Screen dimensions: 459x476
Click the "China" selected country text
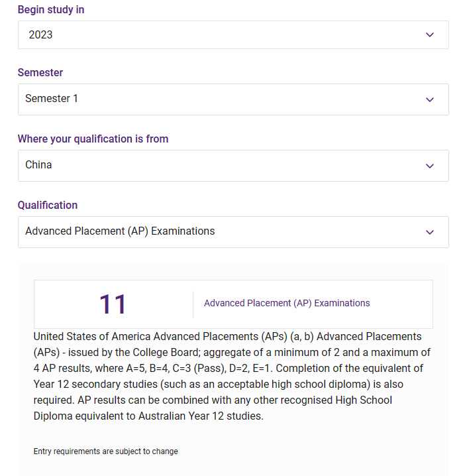click(38, 165)
